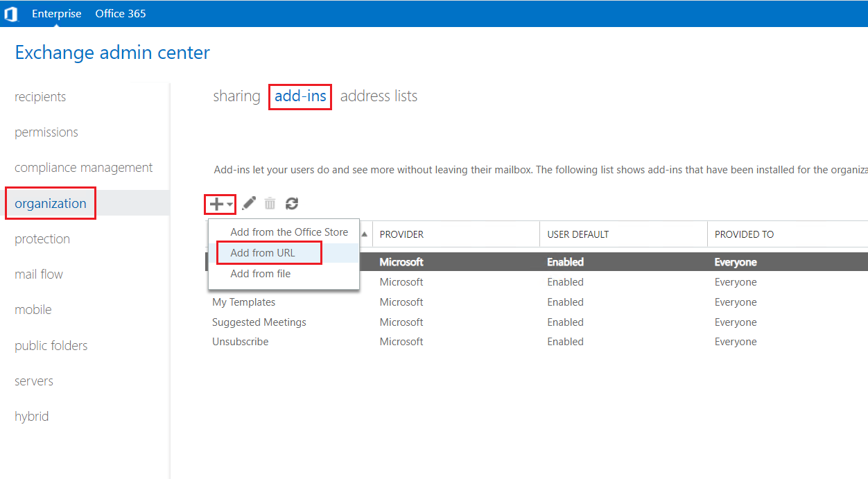Screen dimensions: 868x479
Task: Go to hybrid section
Action: (32, 417)
